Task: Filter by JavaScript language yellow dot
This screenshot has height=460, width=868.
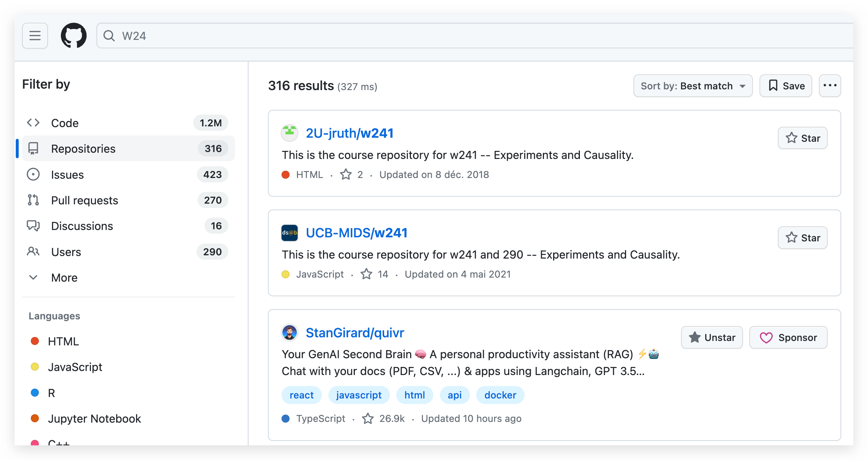Action: click(x=35, y=367)
